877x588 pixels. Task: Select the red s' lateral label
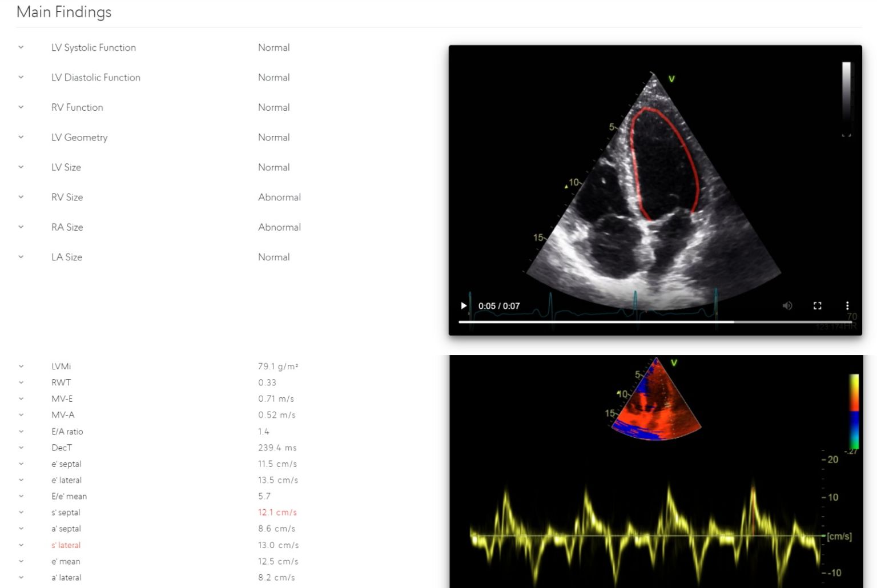tap(65, 545)
